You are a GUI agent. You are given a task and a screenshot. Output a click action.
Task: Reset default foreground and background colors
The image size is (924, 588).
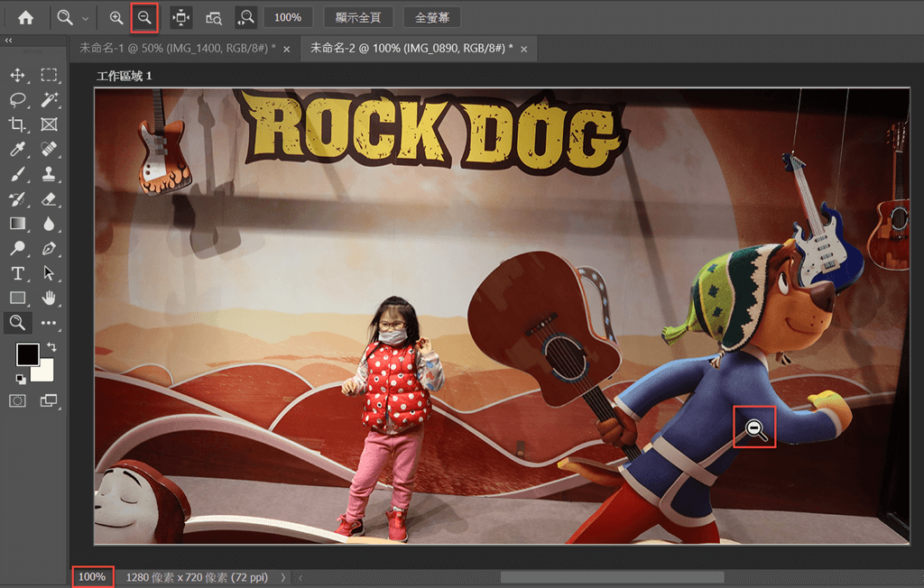[x=21, y=379]
